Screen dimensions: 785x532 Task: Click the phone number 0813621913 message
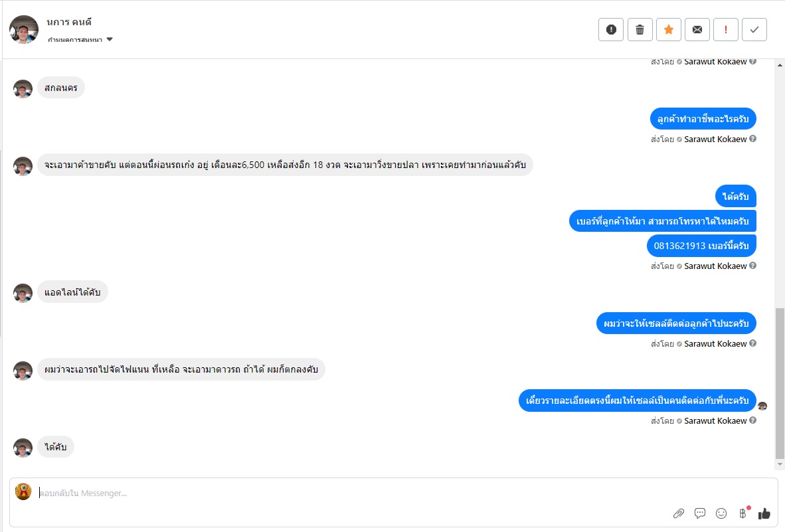[x=701, y=246]
